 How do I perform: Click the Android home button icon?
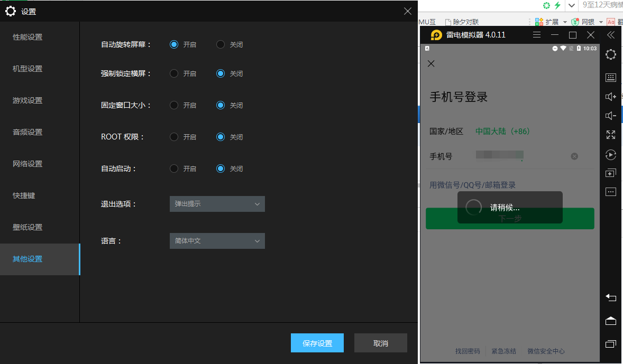point(611,321)
